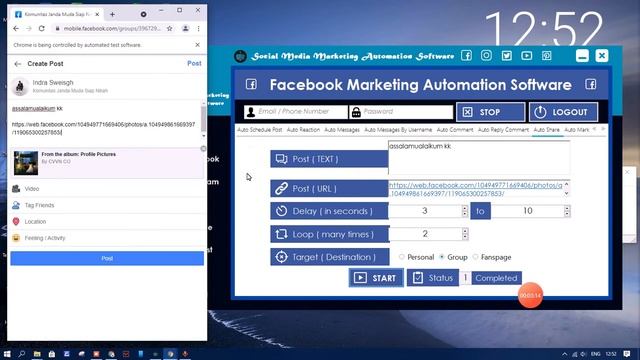This screenshot has height=360, width=640.
Task: Switch to the Auto Comment tab
Action: click(x=455, y=130)
